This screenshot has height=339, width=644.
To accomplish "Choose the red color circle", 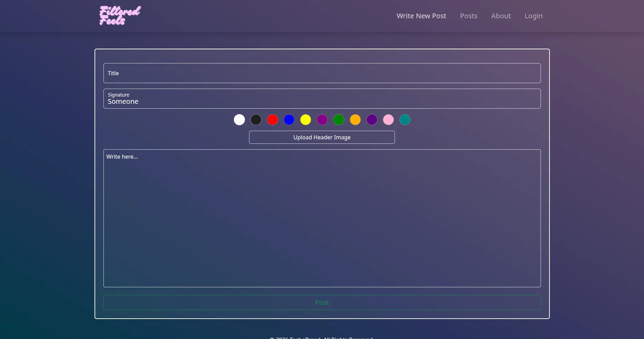I will (x=273, y=120).
